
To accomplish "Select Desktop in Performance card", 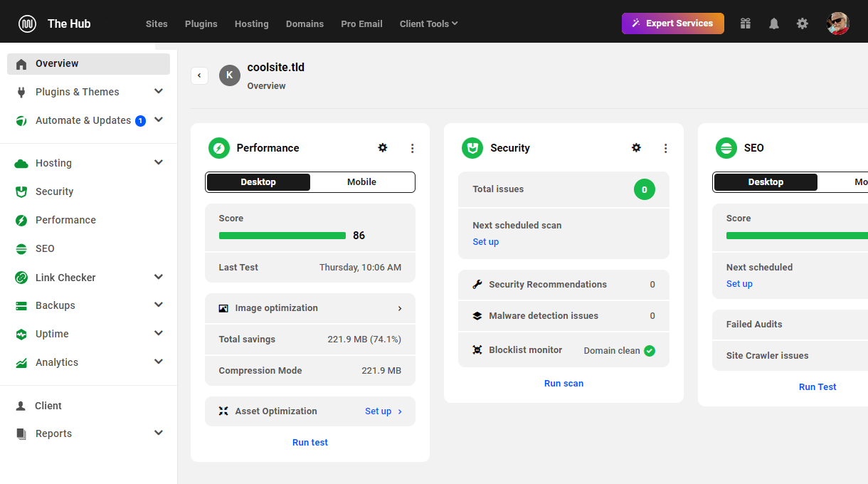I will pos(258,182).
